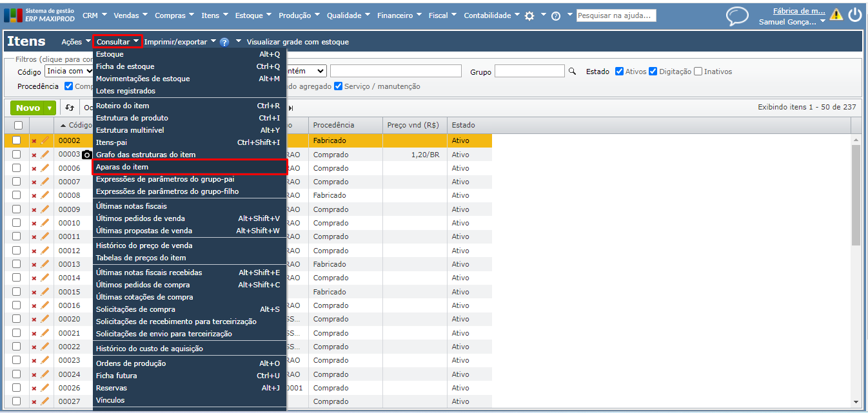Click the red delete X for item 00009
The image size is (868, 413).
point(34,209)
